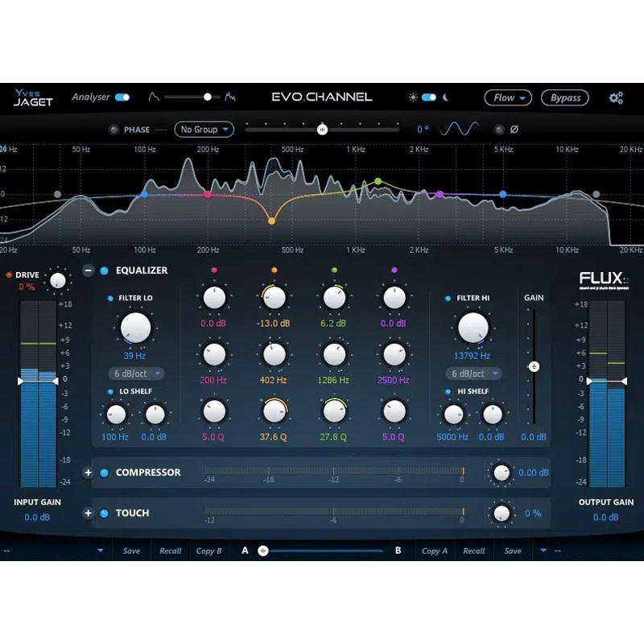The width and height of the screenshot is (644, 644).
Task: Click the sun light-theme icon
Action: pyautogui.click(x=413, y=97)
